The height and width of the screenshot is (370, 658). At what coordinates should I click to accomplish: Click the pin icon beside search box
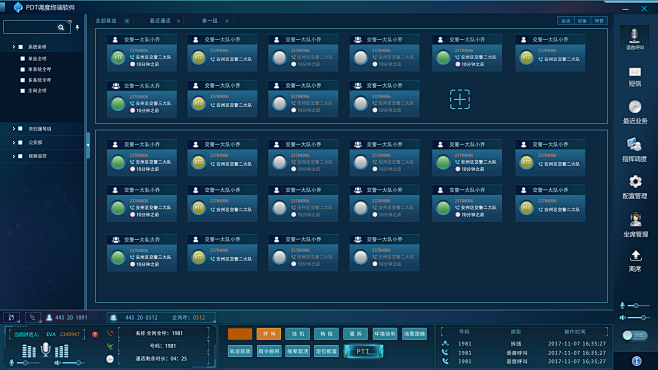[77, 28]
